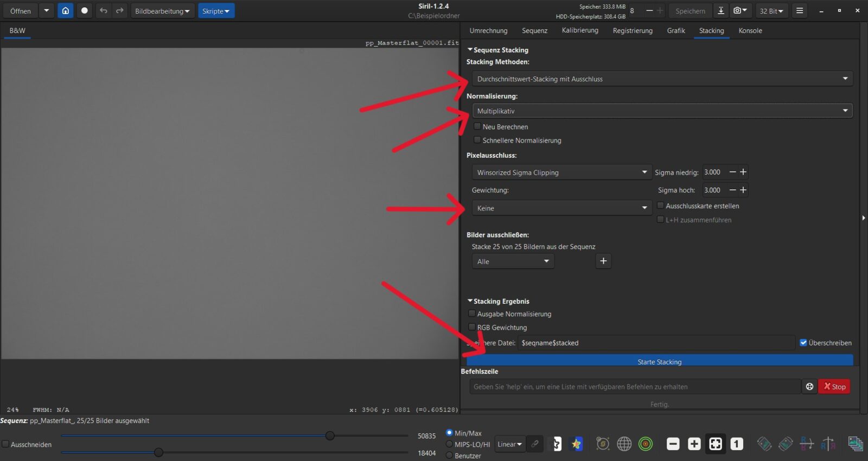Increase the Sigma niedrig value
Viewport: 868px width, 461px height.
coord(743,172)
